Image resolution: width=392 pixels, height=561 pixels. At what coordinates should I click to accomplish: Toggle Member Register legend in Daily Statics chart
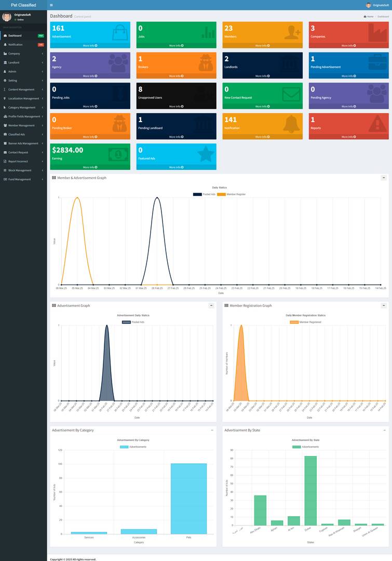(231, 194)
